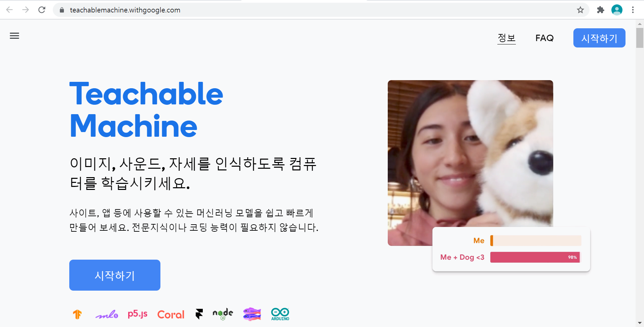Bookmark this page with the star icon
Viewport: 644px width, 327px height.
tap(580, 10)
